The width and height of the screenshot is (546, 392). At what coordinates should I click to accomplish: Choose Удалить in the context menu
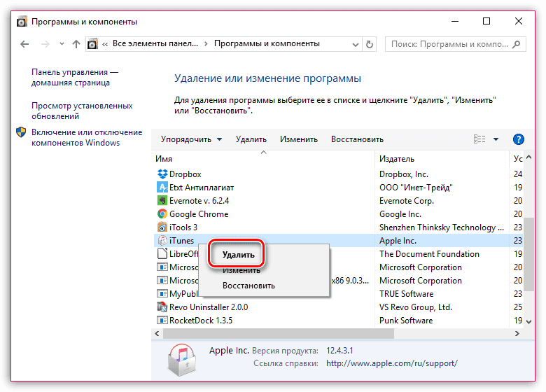239,255
